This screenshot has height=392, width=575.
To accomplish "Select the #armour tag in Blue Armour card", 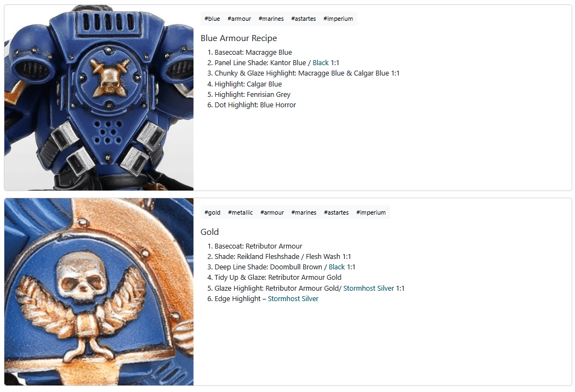I will pos(239,19).
